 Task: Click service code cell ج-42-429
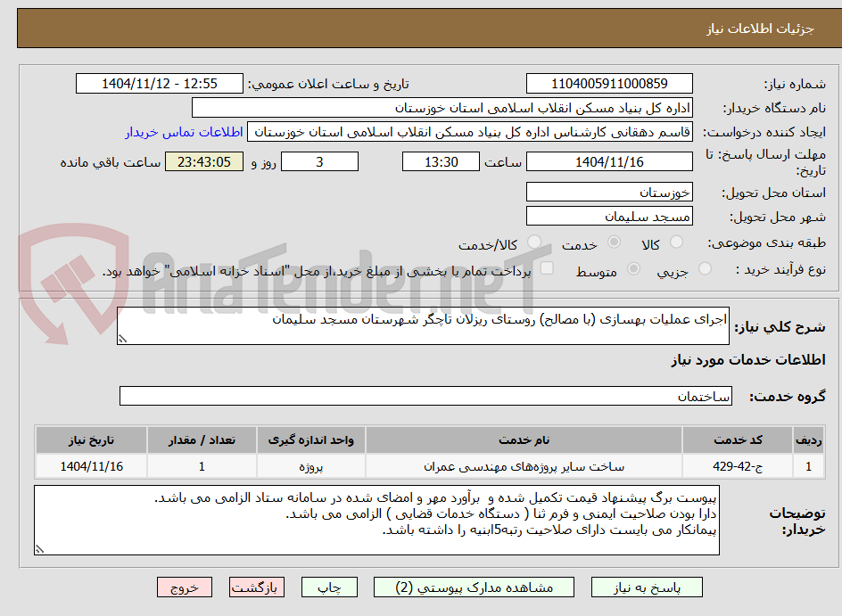(x=738, y=466)
